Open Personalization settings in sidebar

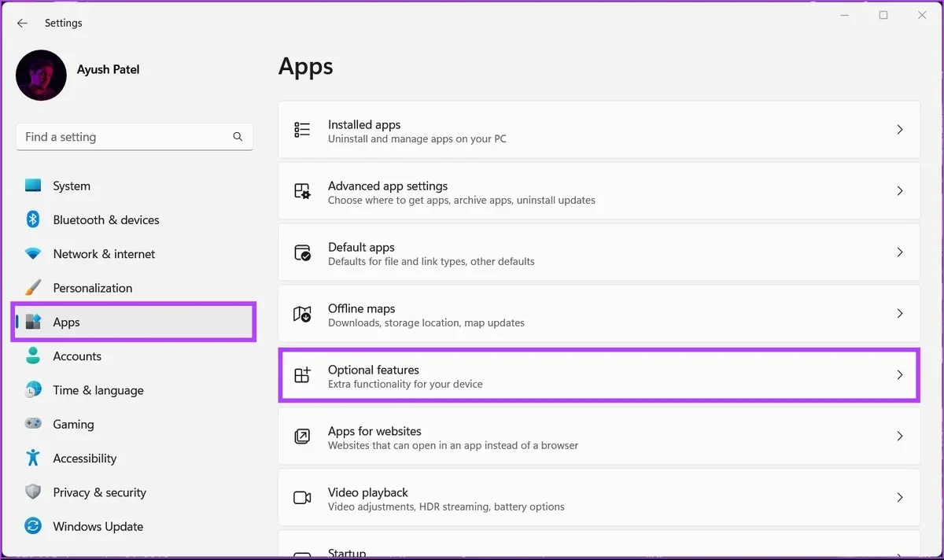(x=92, y=288)
